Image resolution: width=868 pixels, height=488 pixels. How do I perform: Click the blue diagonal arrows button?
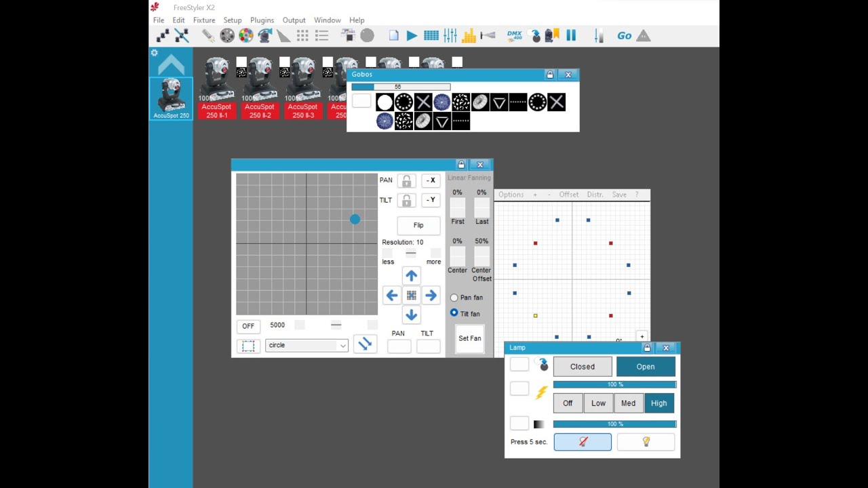[365, 344]
